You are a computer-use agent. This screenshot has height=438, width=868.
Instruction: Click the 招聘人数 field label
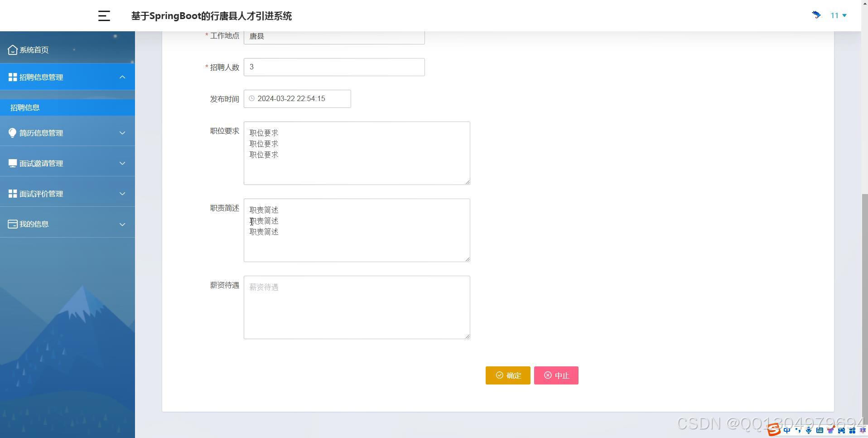(224, 68)
